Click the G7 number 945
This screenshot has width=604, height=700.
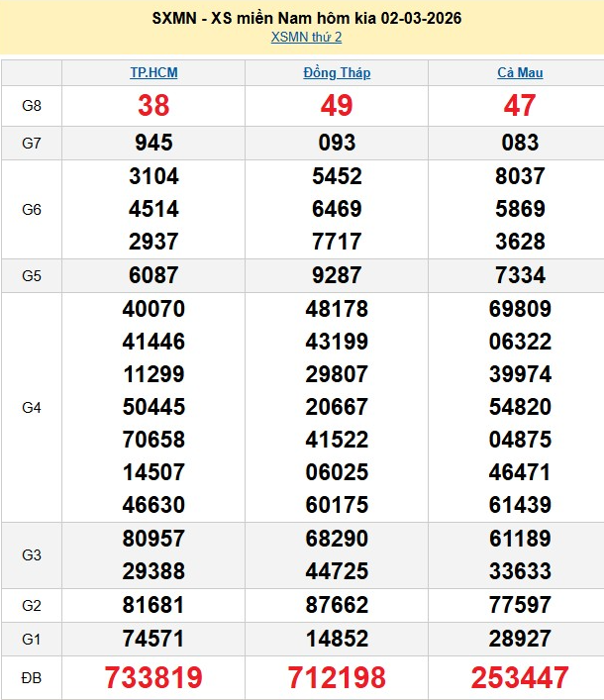(x=153, y=143)
